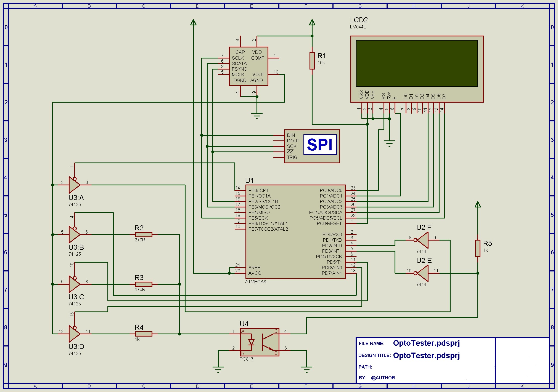
Task: Click the PB0/ICP1 pin label on U1
Action: click(258, 190)
